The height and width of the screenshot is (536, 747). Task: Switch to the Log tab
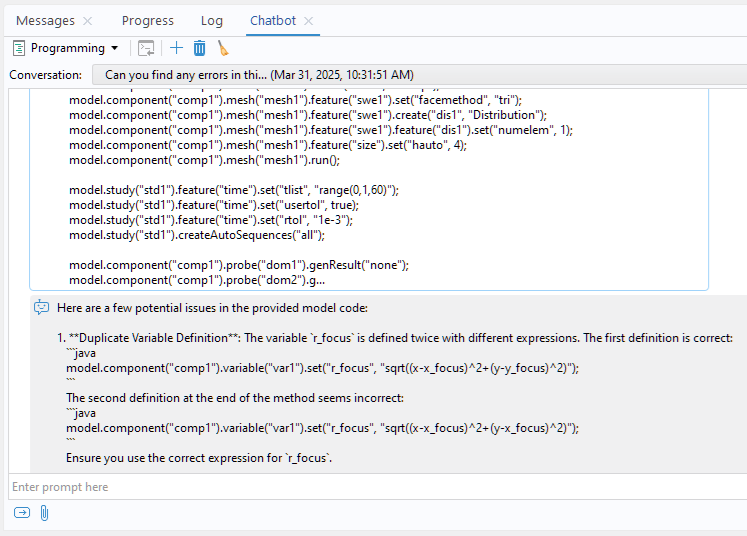pos(212,20)
